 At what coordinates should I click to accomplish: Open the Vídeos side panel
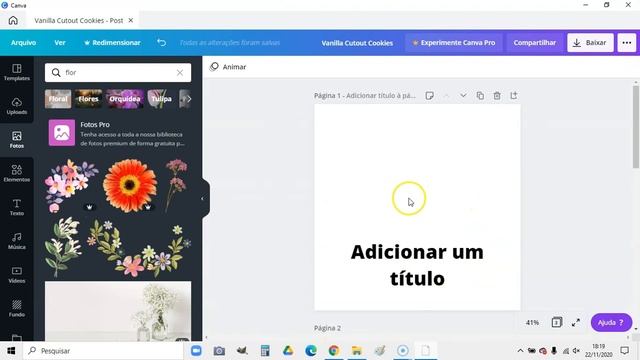(x=17, y=275)
